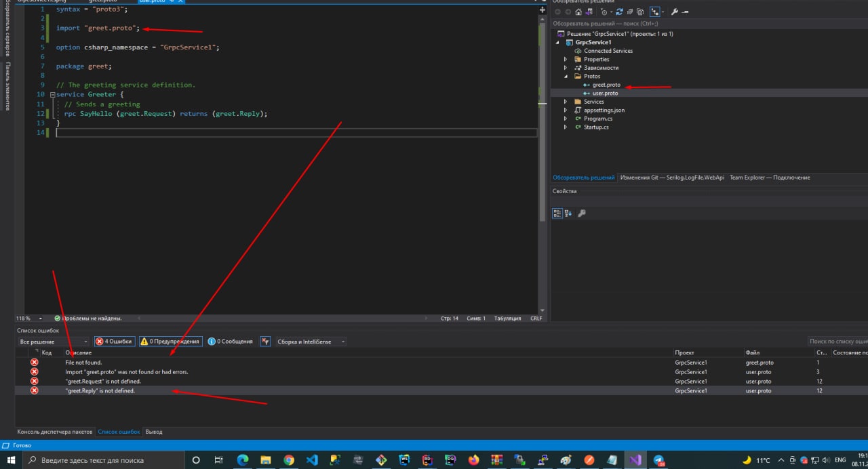
Task: Select the 'Обозреватель решений' tab
Action: point(584,178)
